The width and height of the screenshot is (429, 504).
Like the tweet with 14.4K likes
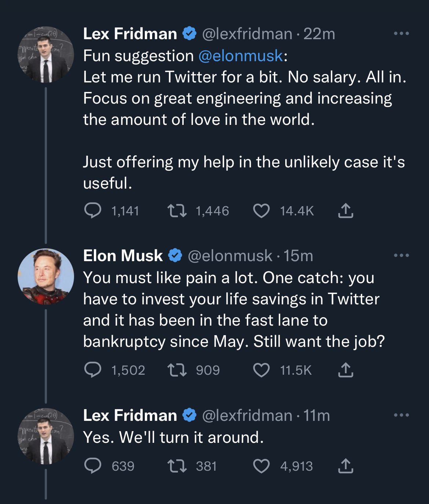[261, 211]
